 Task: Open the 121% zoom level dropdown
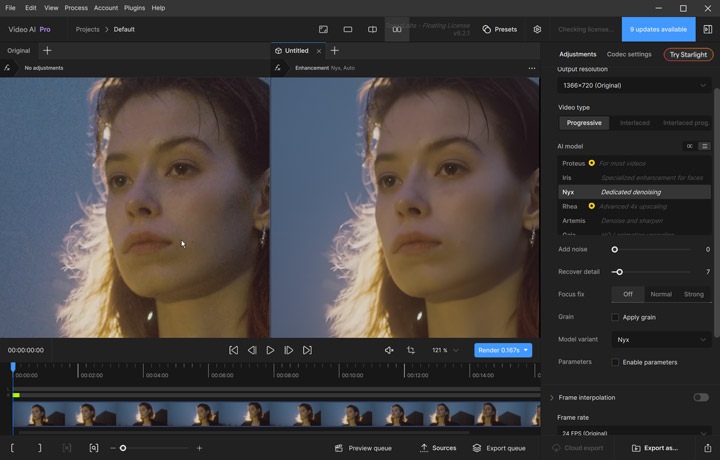[445, 350]
